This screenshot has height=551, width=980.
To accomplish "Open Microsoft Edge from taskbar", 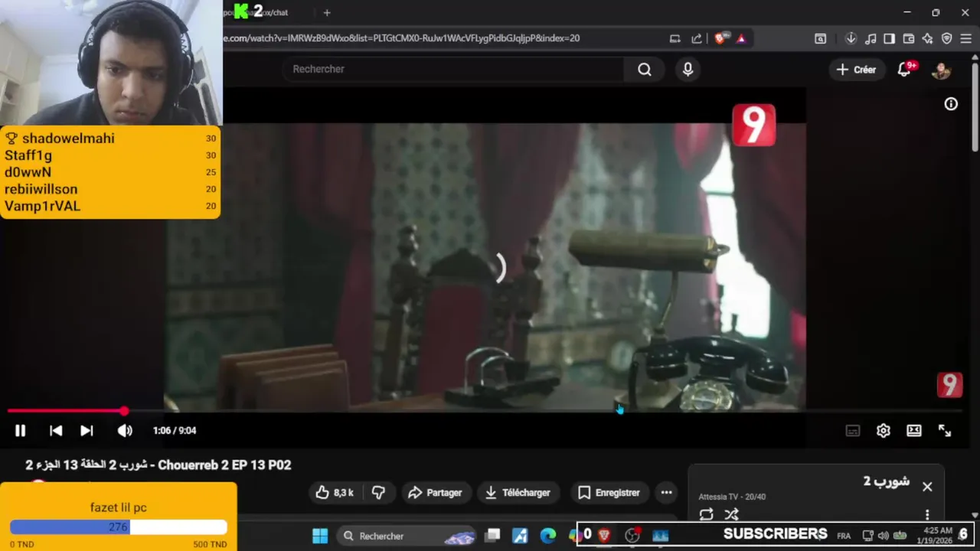I will tap(547, 536).
